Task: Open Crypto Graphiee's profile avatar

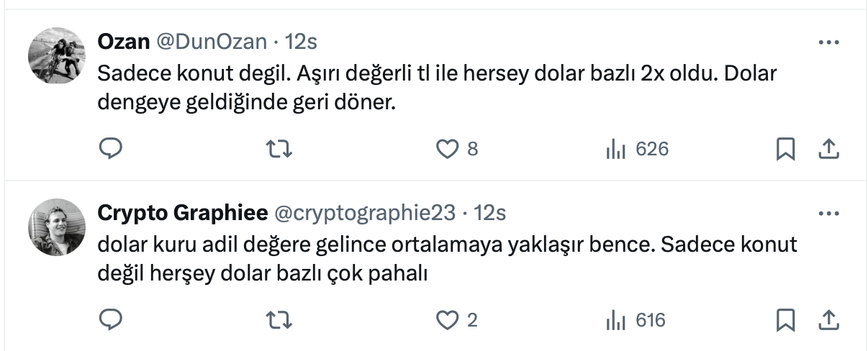Action: point(57,227)
